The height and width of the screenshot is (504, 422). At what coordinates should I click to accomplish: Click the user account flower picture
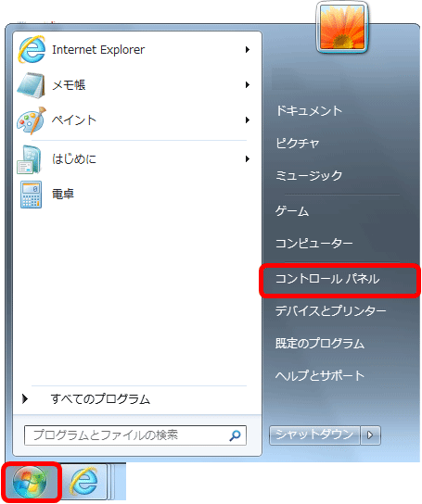pyautogui.click(x=342, y=28)
